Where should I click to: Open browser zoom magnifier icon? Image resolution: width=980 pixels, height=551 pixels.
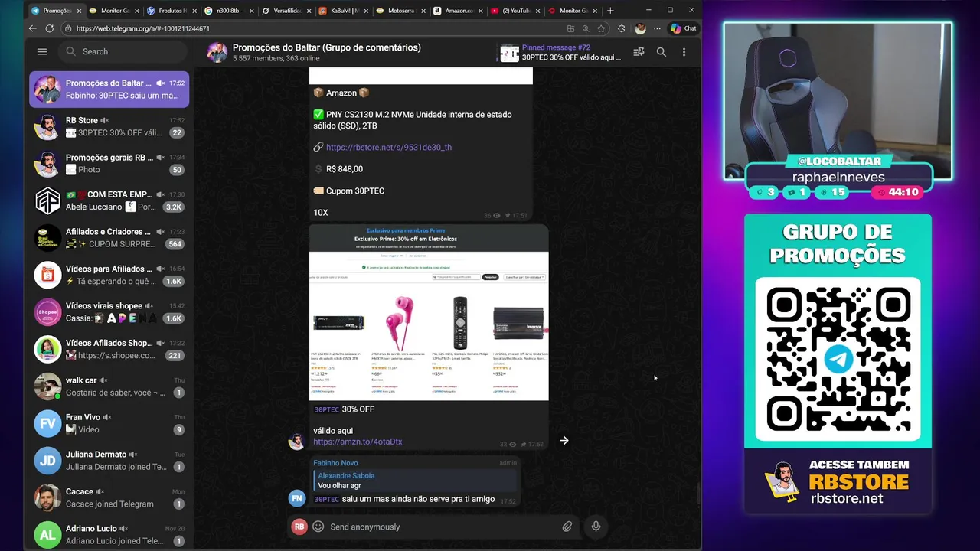pos(586,28)
